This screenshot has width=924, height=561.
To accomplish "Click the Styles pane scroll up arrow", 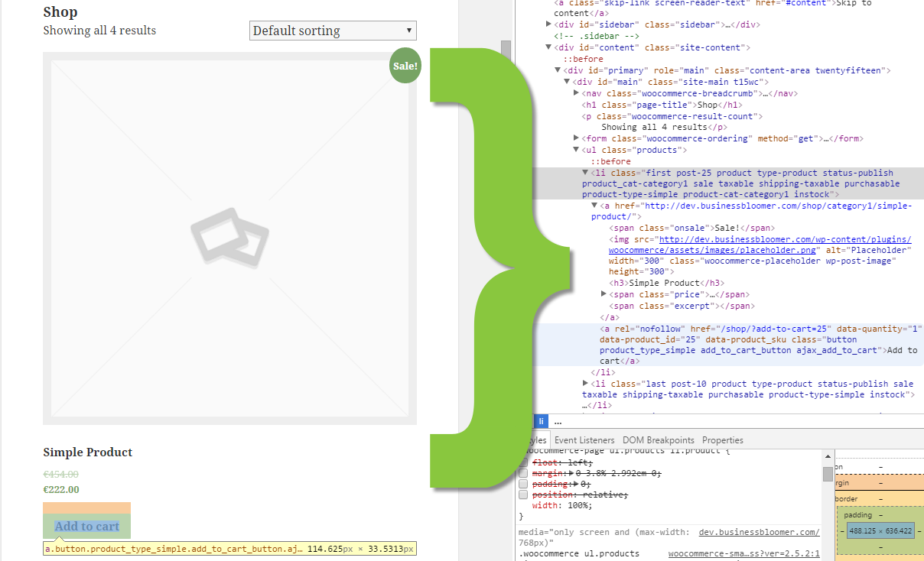I will 828,456.
